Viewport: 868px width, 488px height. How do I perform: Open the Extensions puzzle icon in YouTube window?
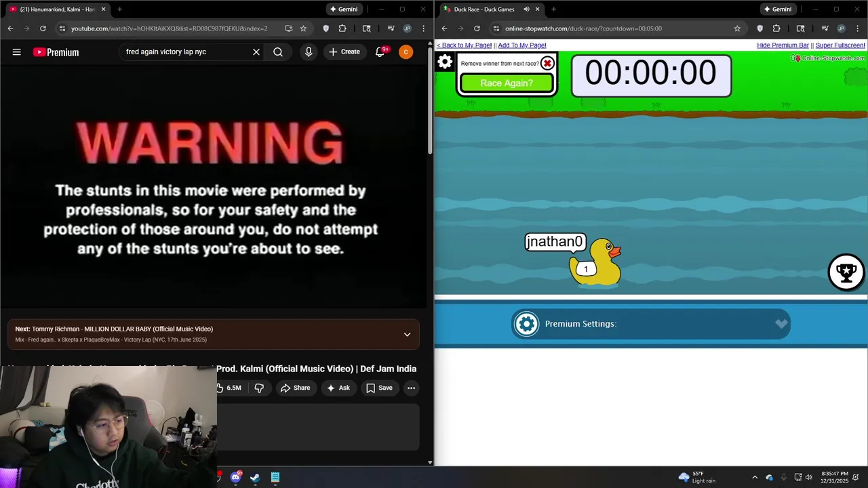[342, 28]
